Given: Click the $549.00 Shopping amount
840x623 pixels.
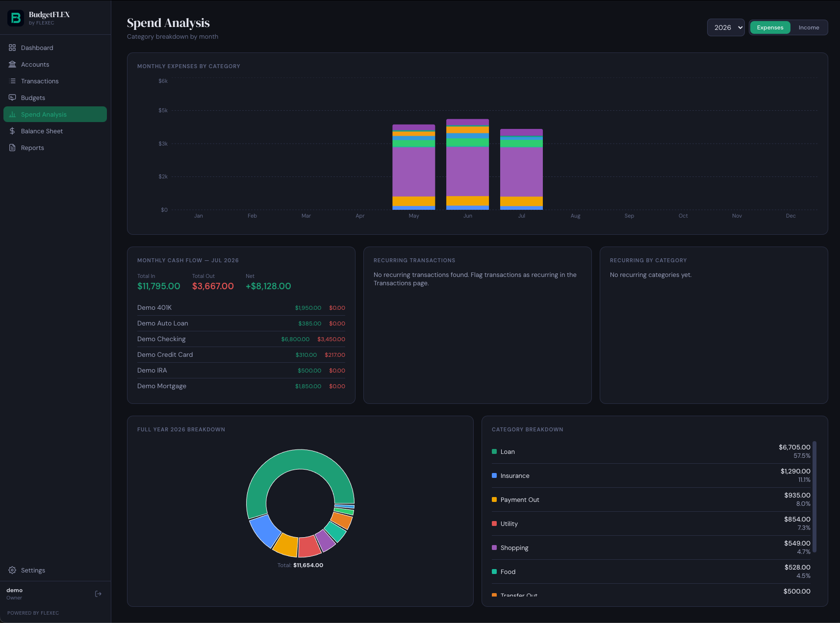Looking at the screenshot, I should coord(797,543).
